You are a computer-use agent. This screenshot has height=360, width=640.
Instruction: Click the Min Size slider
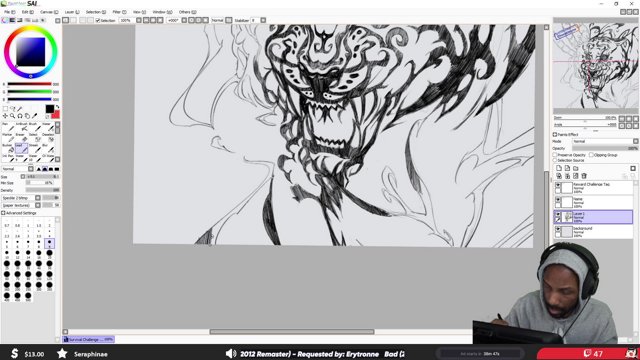40,183
